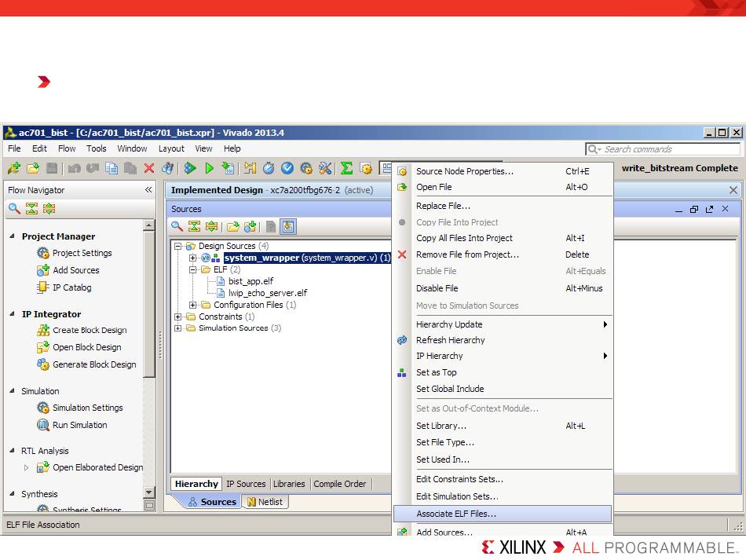Click the green Run Implementation arrow icon
This screenshot has width=746, height=560.
pos(210,168)
